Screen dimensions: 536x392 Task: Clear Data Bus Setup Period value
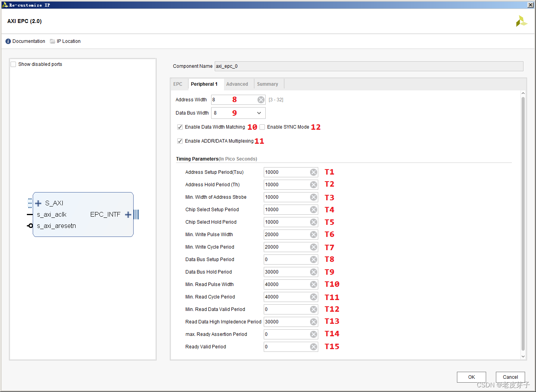[314, 260]
